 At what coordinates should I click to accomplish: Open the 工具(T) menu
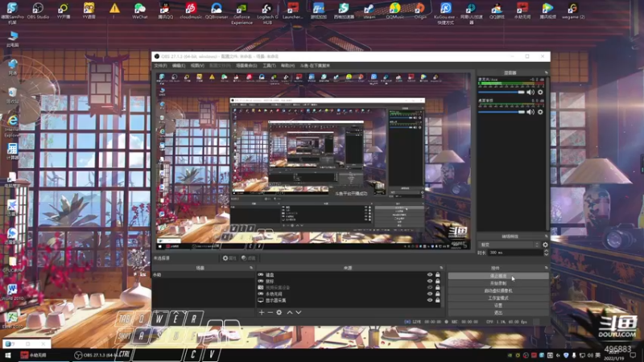[269, 66]
